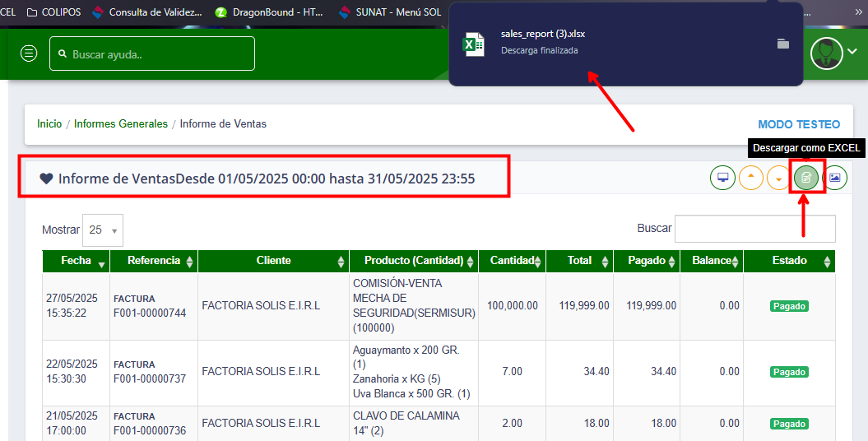Click the MODO TESTEO link
Screen dimensions: 868x441
pos(799,124)
